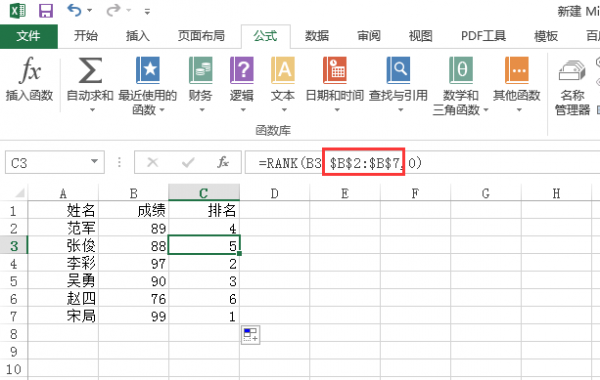Screen dimensions: 600x380
Task: Select row 8 header
Action: pos(14,334)
